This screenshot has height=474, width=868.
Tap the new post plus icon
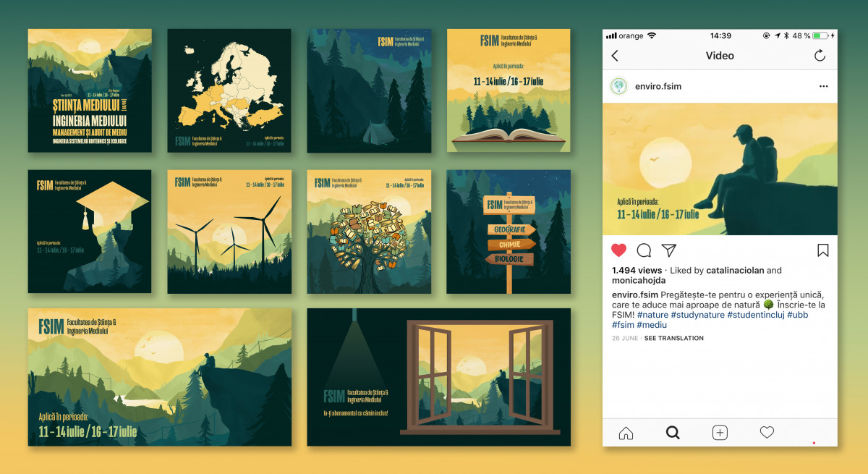point(720,433)
